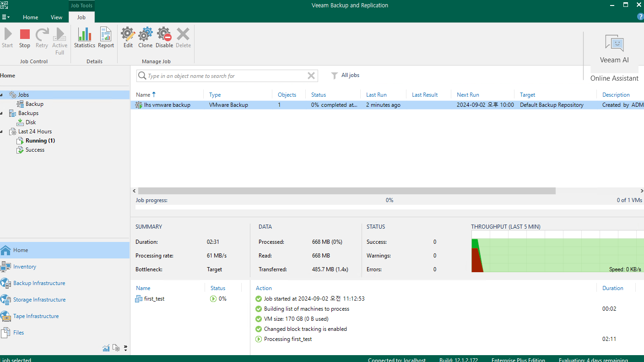This screenshot has width=644, height=362.
Task: Switch to the View ribbon tab
Action: [x=56, y=17]
